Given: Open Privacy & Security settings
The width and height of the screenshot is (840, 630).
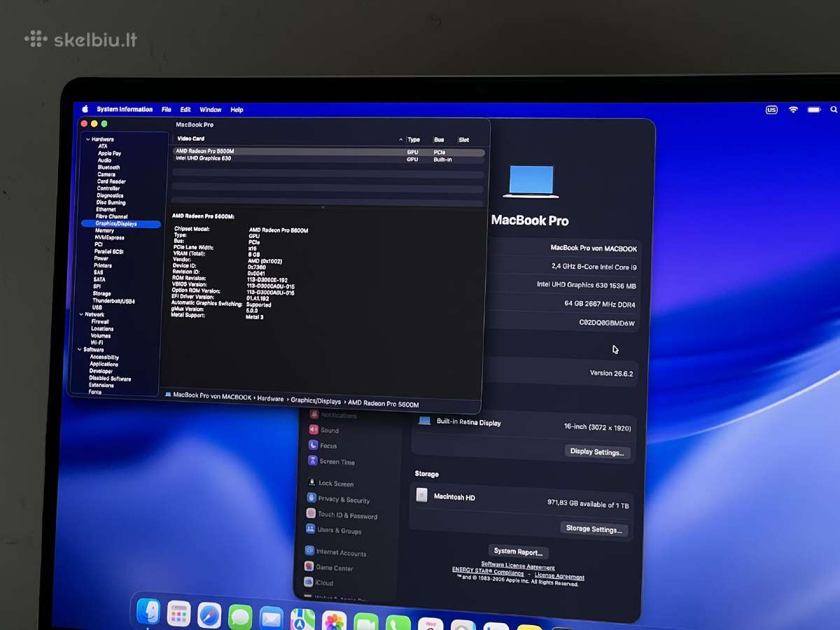Looking at the screenshot, I should click(338, 498).
